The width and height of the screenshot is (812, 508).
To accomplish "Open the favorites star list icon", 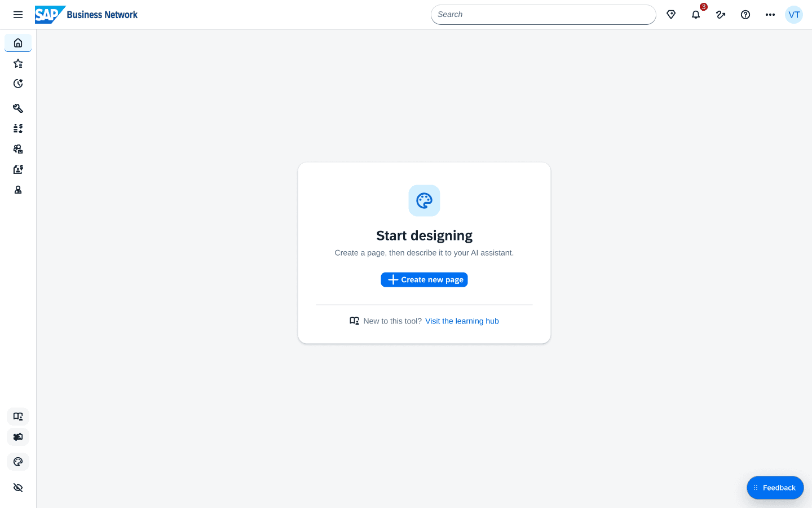I will point(18,63).
